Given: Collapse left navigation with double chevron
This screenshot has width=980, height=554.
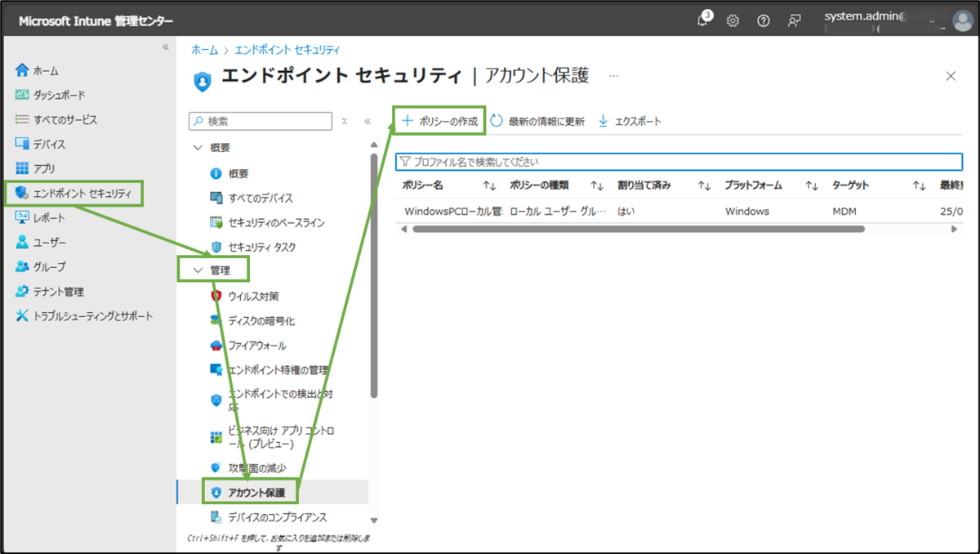Looking at the screenshot, I should coord(166,47).
